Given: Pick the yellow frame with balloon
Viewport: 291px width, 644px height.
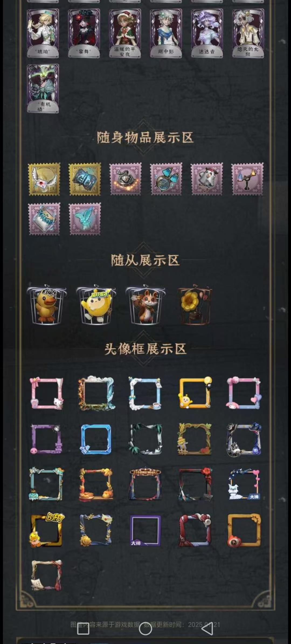Looking at the screenshot, I should tap(195, 393).
